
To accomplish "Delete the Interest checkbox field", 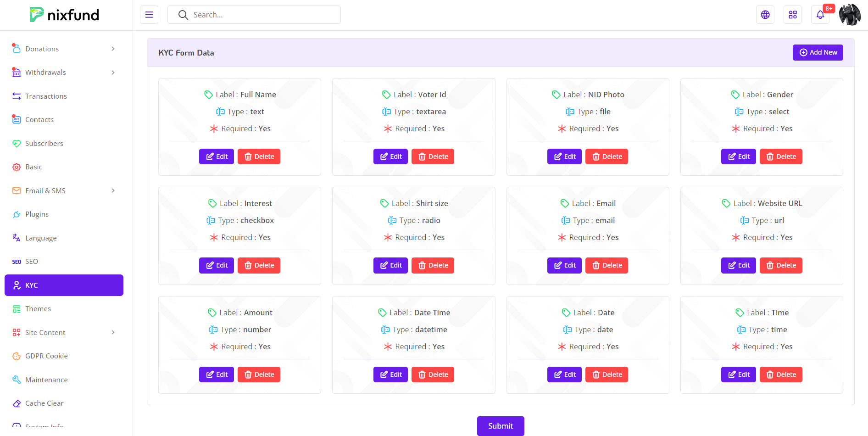I will tap(259, 265).
